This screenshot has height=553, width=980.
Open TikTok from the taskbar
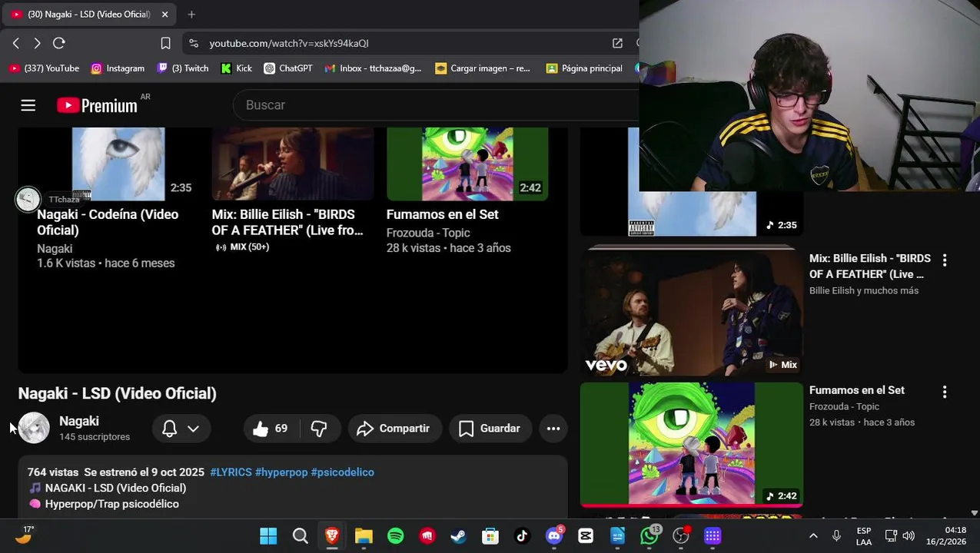[x=522, y=536]
